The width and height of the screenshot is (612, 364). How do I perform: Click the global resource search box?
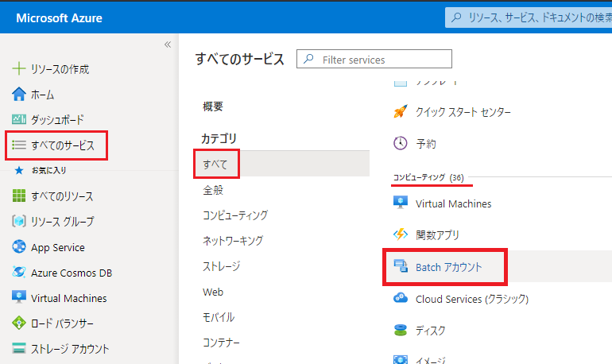point(529,17)
